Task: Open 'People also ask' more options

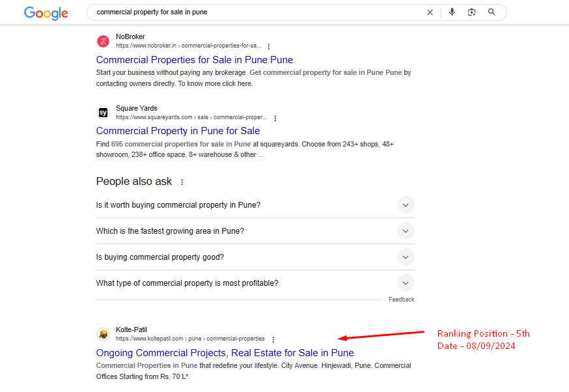Action: click(182, 182)
